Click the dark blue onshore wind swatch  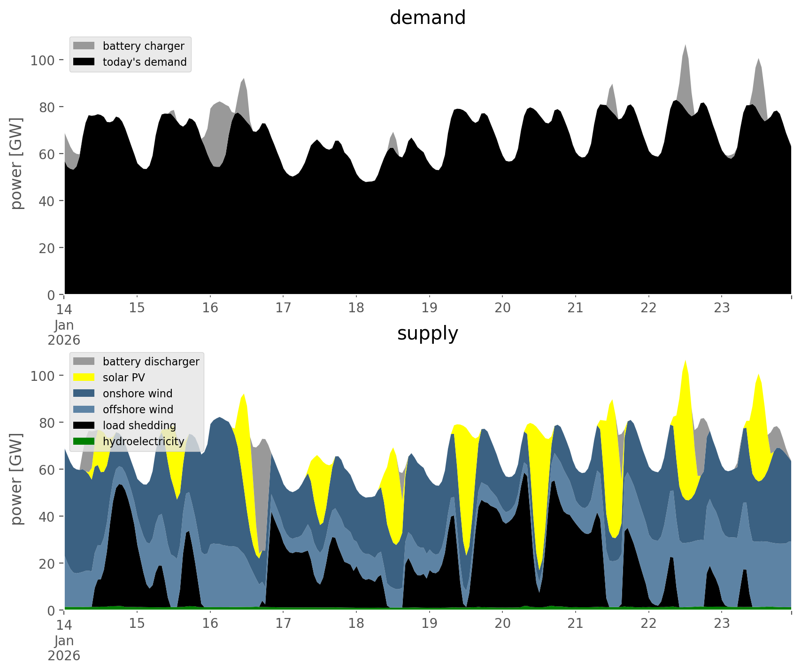[84, 394]
